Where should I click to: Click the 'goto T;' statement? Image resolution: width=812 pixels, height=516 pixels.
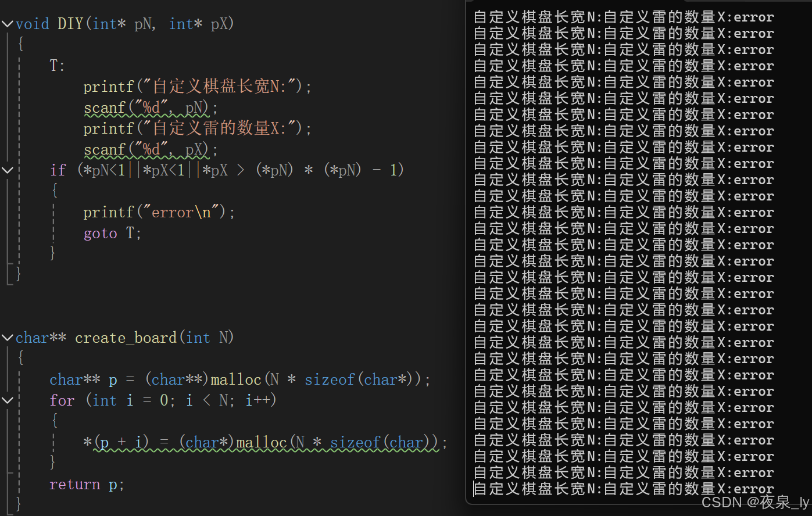click(112, 234)
